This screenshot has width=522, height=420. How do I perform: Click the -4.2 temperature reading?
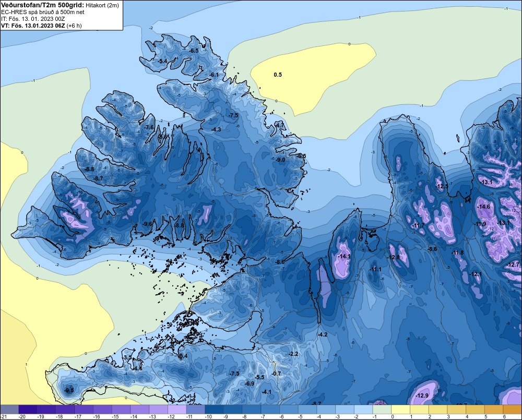point(323,334)
